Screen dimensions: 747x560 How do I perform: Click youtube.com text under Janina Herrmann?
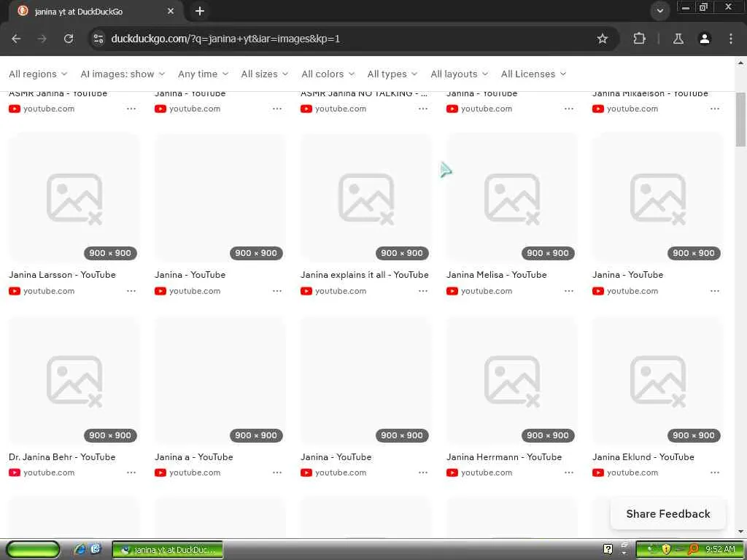pos(487,472)
